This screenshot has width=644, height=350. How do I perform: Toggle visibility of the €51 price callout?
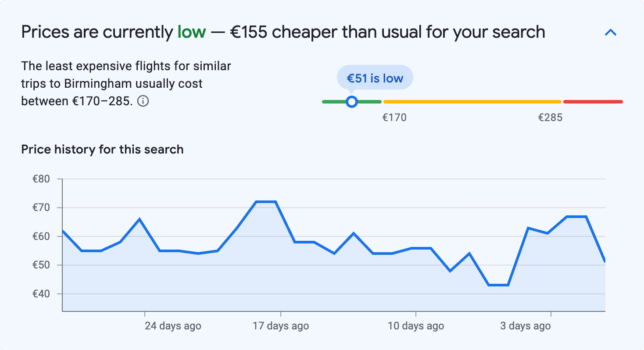(375, 78)
